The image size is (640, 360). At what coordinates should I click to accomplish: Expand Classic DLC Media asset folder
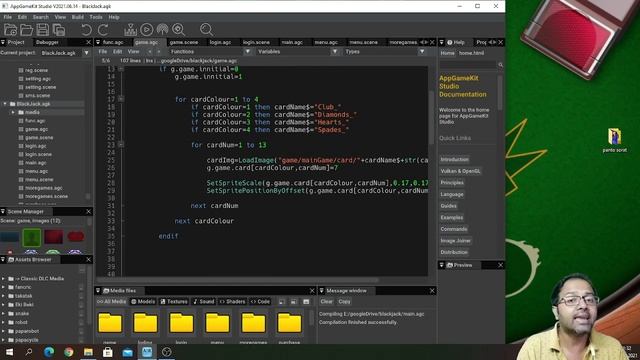3,278
